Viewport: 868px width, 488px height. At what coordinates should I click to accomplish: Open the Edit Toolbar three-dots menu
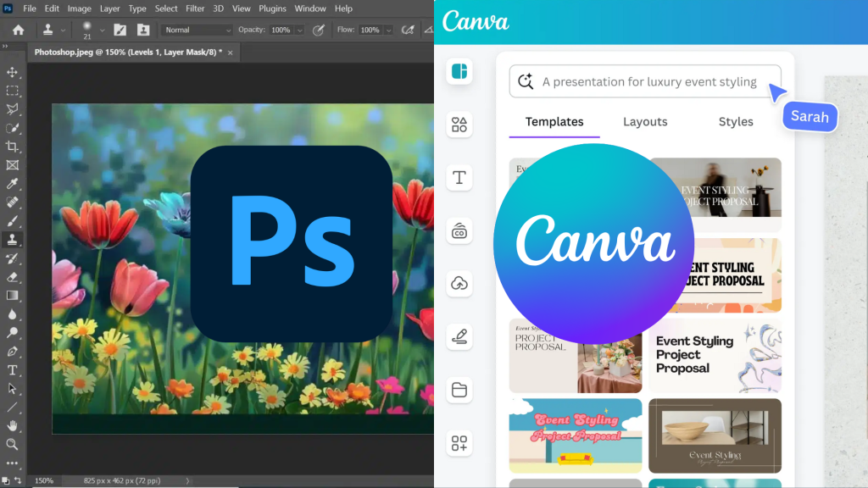pyautogui.click(x=12, y=463)
